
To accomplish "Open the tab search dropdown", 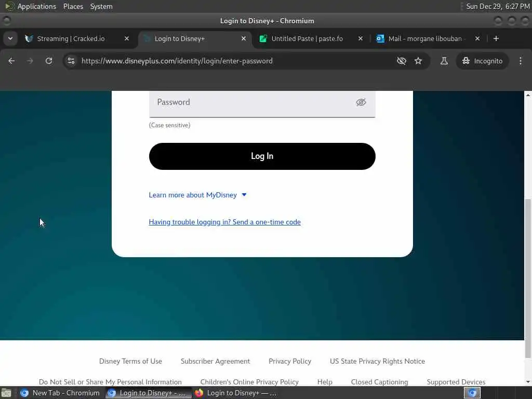I will coord(10,38).
